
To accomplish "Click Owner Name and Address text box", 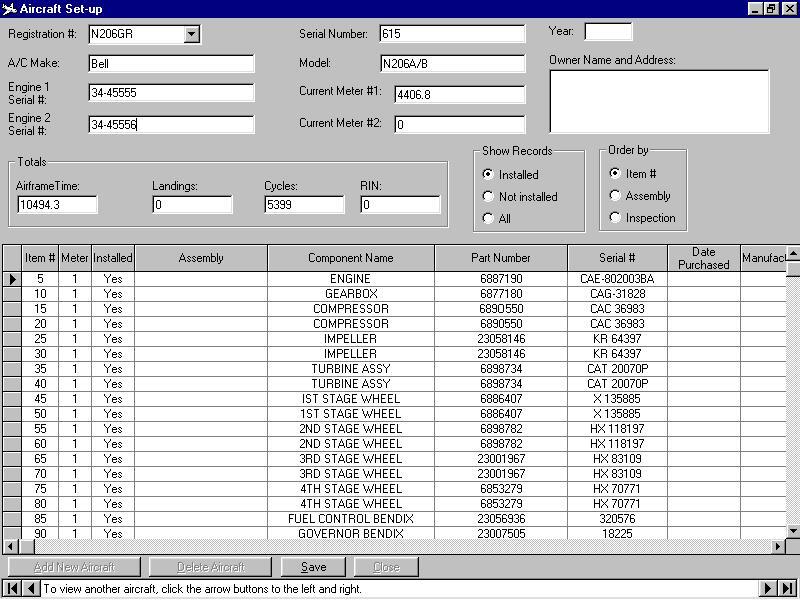I will click(x=658, y=101).
